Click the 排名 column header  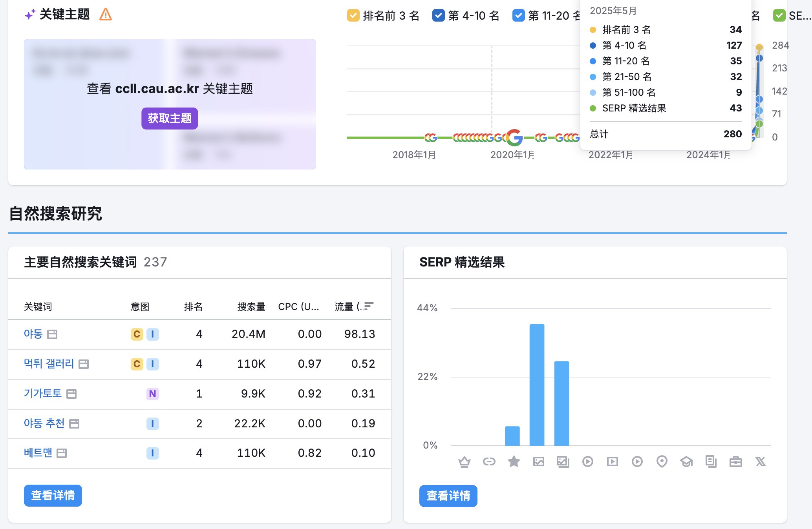(x=193, y=306)
